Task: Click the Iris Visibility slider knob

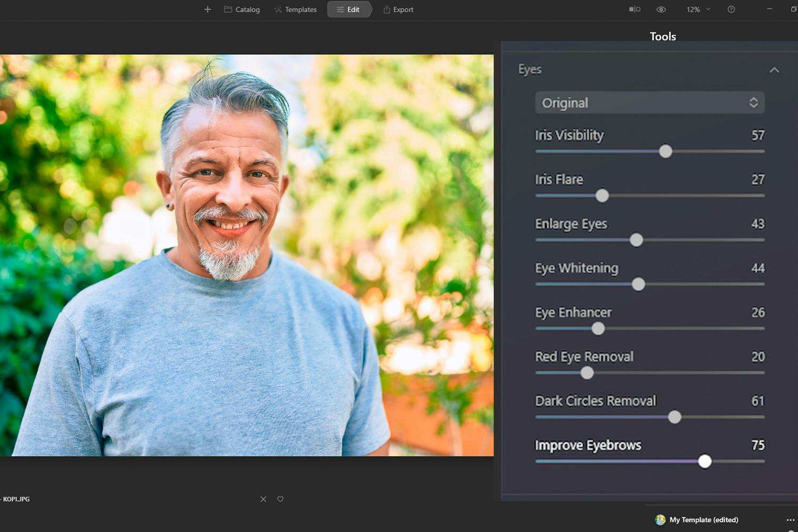Action: [665, 152]
